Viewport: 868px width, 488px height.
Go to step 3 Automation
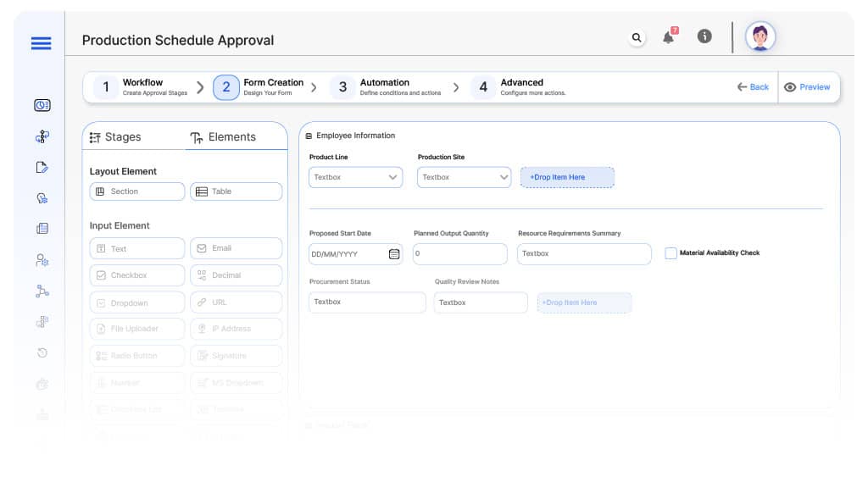coord(386,87)
